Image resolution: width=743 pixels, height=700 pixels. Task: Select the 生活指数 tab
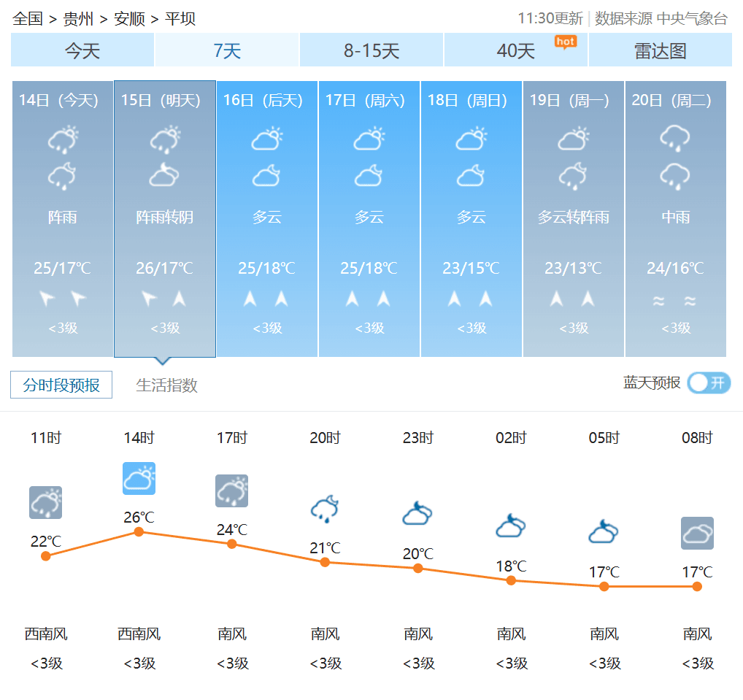(x=166, y=385)
